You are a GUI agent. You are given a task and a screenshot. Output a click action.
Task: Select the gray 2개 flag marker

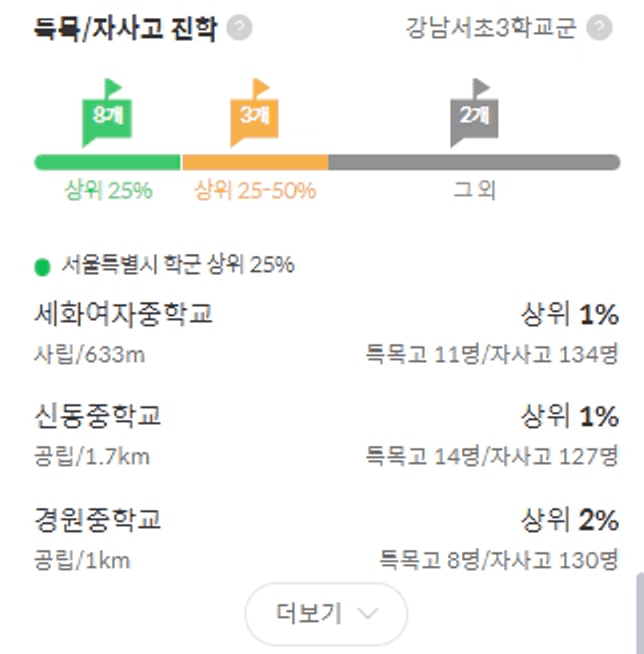click(474, 113)
